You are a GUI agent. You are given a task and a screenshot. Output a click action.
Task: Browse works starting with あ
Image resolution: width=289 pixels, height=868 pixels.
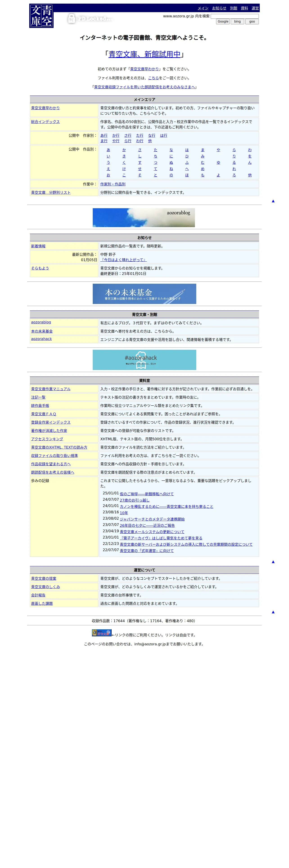108,150
